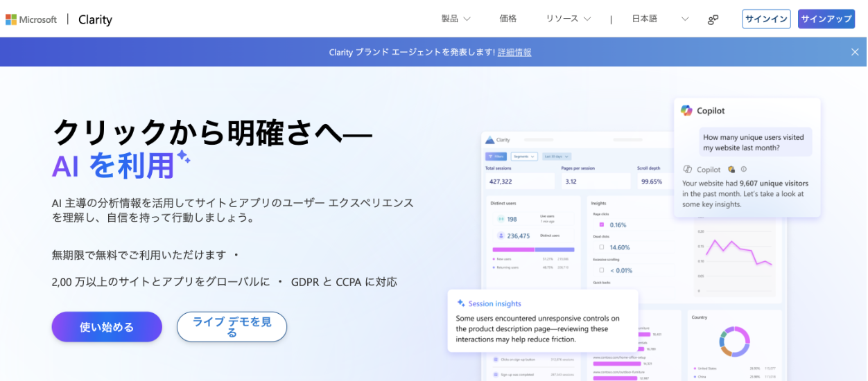Click the "How many unique users visited" chat bubble
This screenshot has height=381, width=868.
point(755,142)
